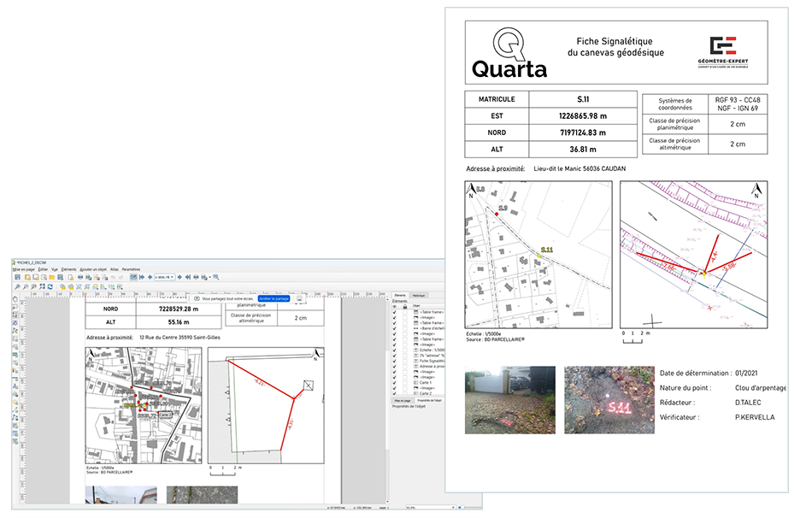Zoom to full extent

pos(42,287)
